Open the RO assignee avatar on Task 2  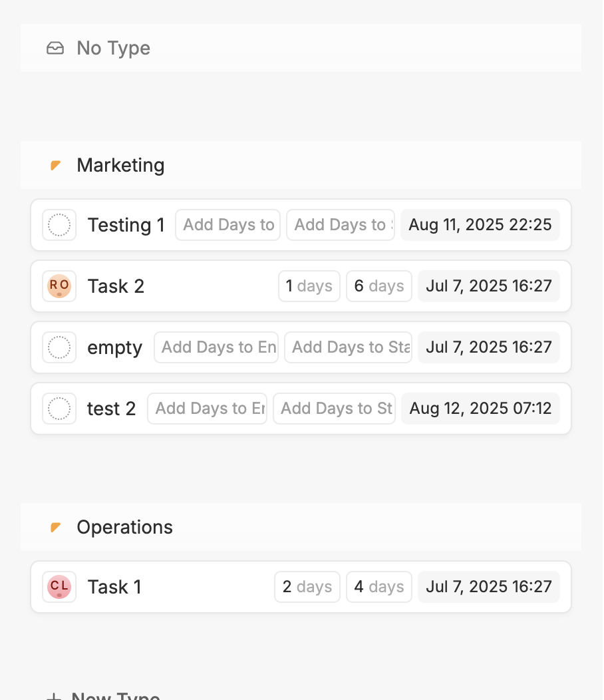(x=59, y=286)
